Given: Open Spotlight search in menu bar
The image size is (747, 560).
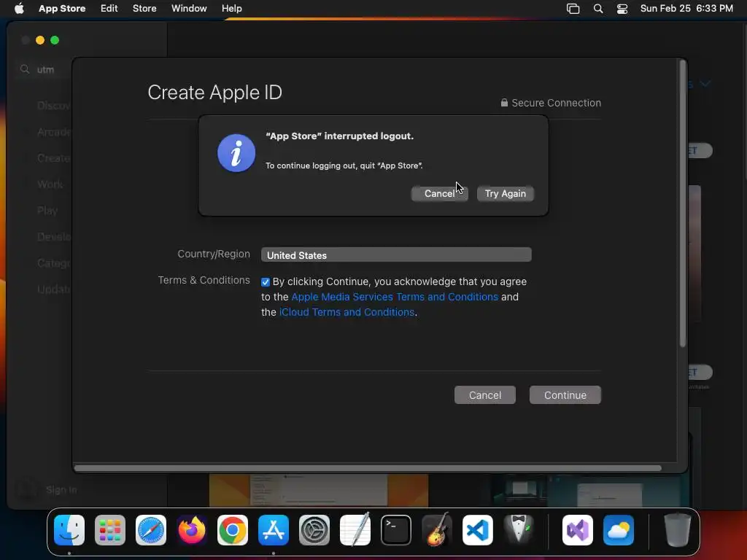Looking at the screenshot, I should pyautogui.click(x=598, y=9).
